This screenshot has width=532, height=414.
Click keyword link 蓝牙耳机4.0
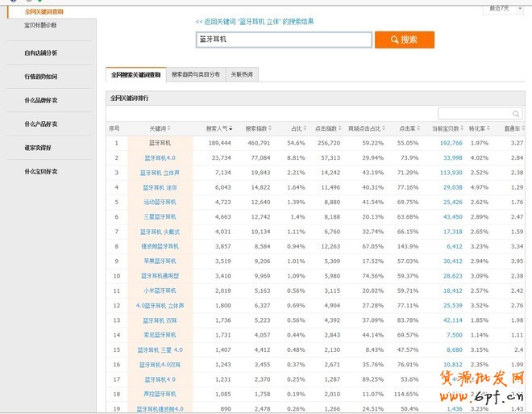pyautogui.click(x=160, y=157)
